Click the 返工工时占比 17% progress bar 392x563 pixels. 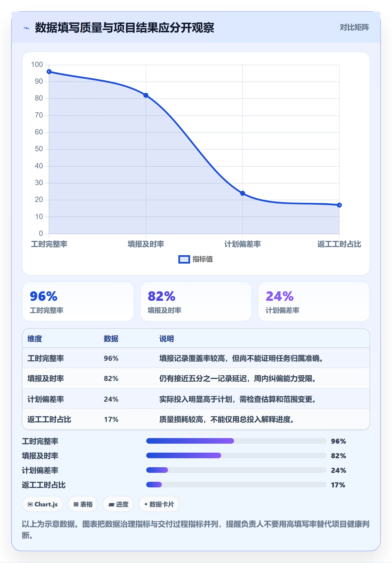[x=236, y=485]
